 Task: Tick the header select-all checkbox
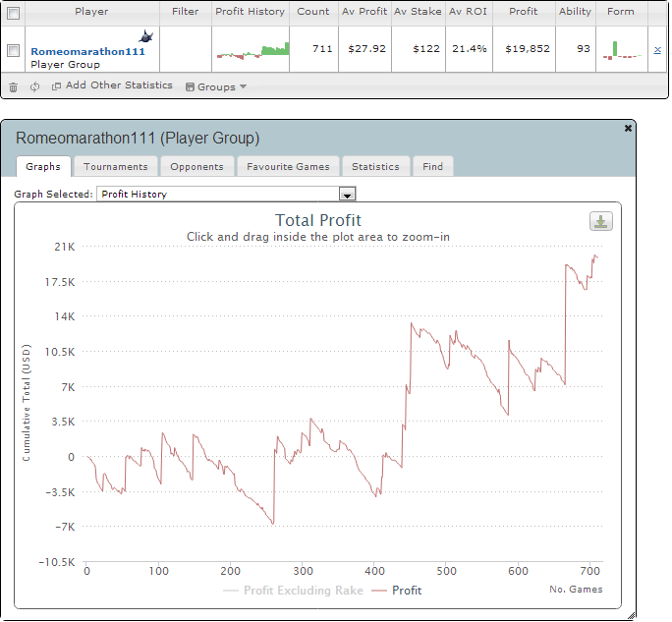tap(14, 13)
